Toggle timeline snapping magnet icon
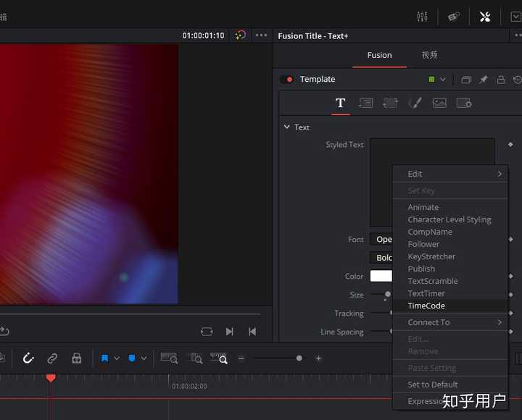 [x=28, y=358]
